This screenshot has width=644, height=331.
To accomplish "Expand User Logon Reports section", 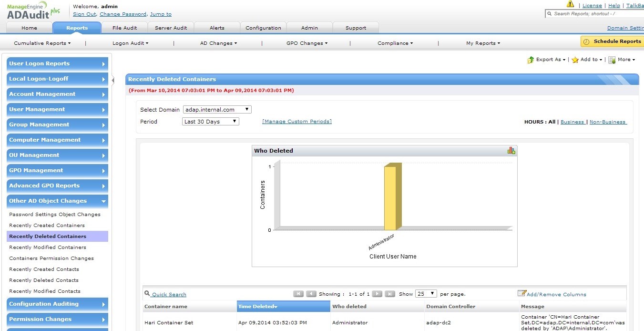I will [58, 64].
